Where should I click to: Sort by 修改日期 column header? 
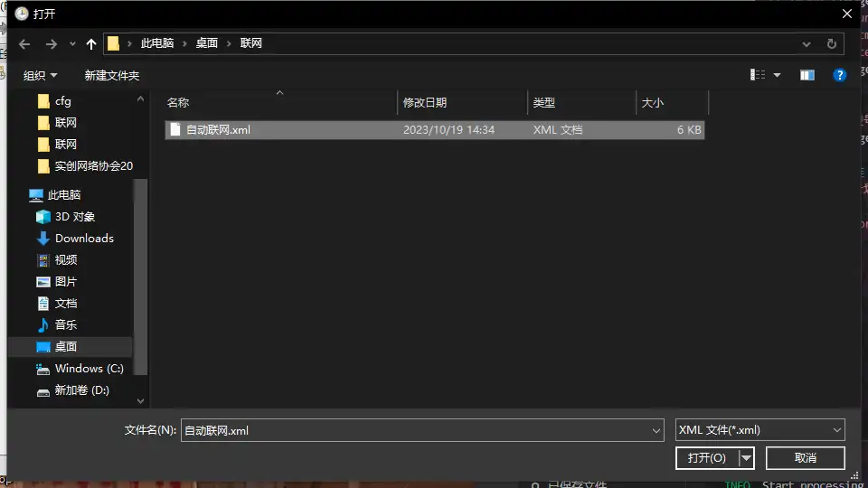click(x=425, y=103)
